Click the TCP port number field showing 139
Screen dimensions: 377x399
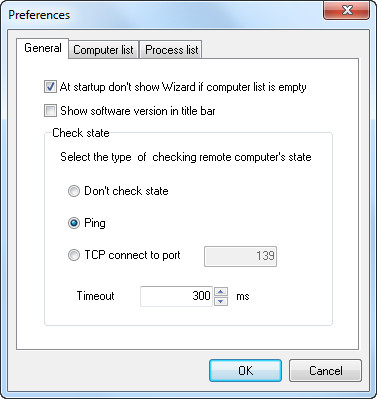coord(240,256)
